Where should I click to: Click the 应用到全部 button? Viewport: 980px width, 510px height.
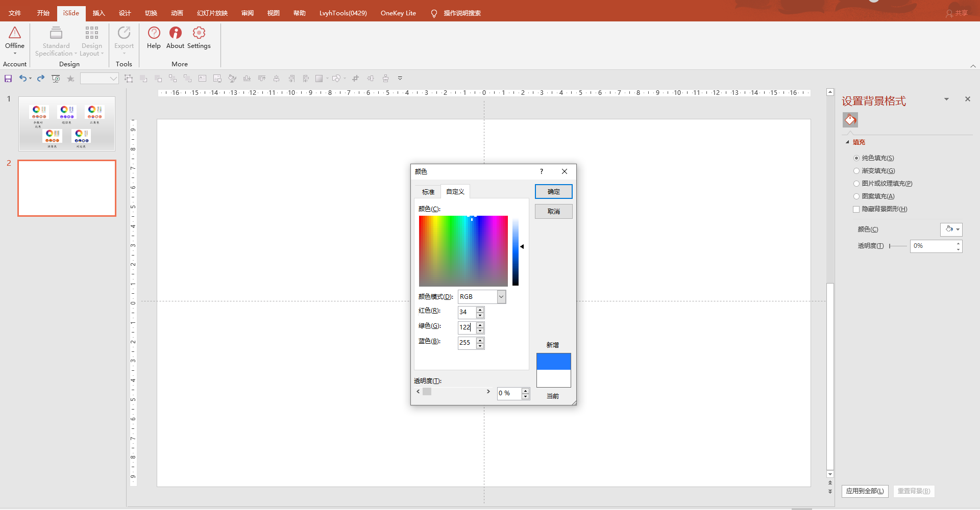(865, 491)
